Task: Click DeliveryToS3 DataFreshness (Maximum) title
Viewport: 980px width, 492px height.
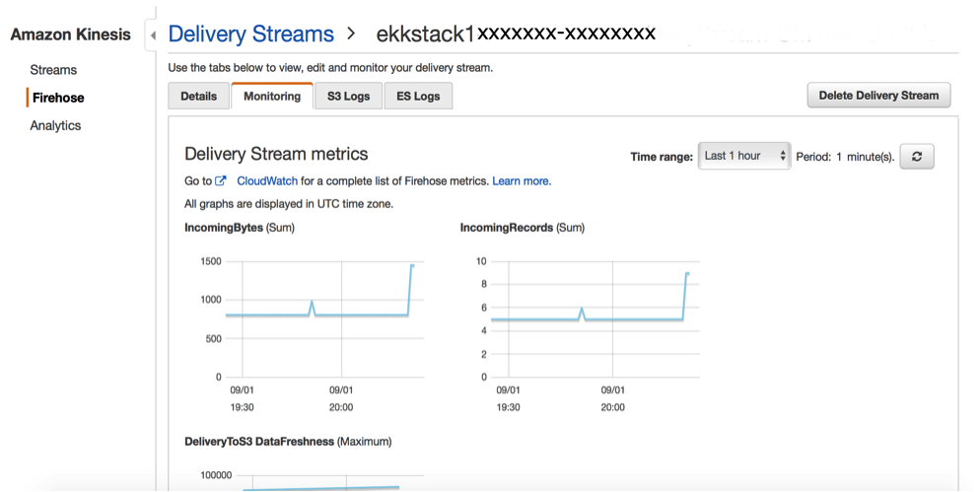Action: [288, 442]
